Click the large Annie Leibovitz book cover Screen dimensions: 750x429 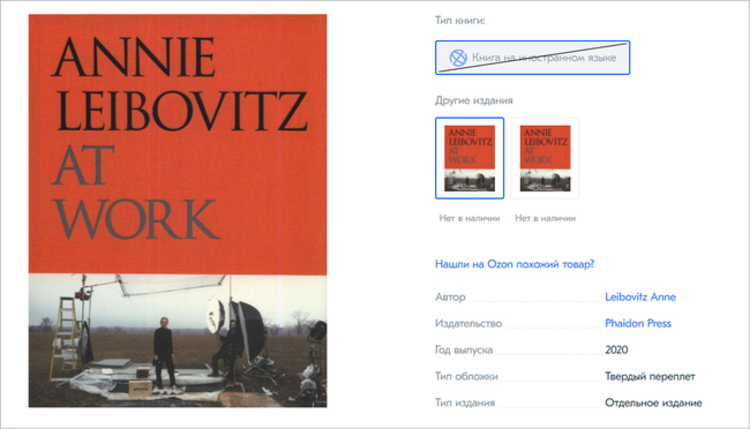177,210
